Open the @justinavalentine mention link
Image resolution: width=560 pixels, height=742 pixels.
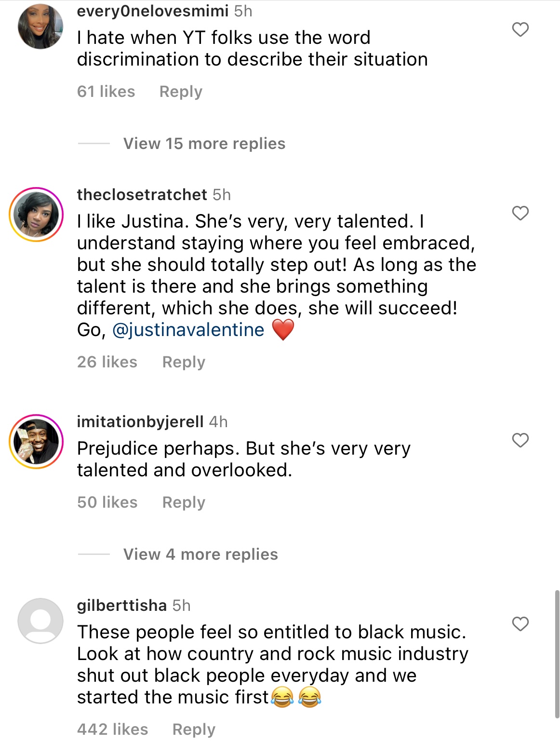pos(188,330)
